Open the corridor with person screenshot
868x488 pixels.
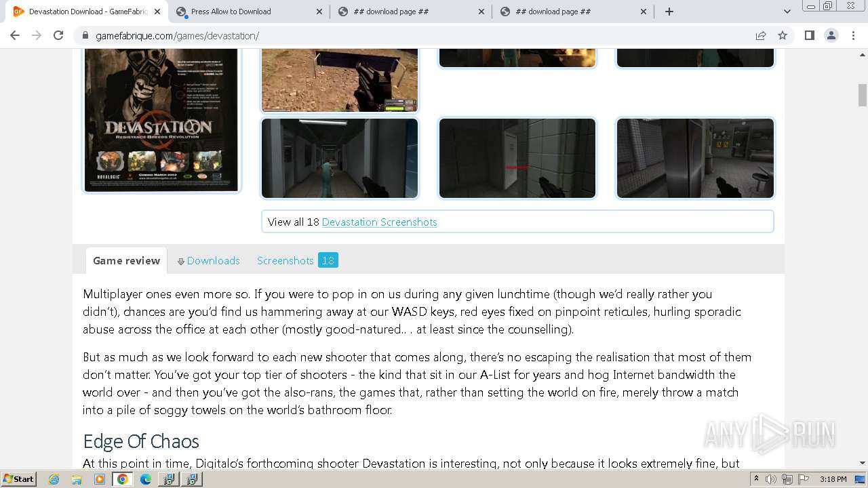340,159
